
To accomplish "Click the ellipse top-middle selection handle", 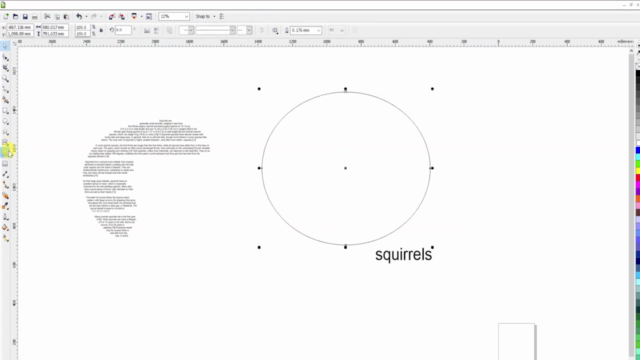I will [345, 89].
